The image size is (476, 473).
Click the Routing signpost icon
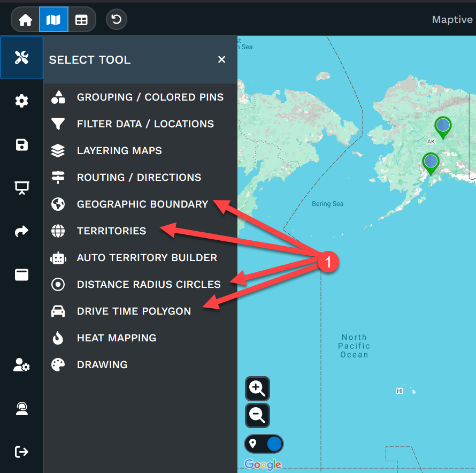tap(58, 178)
